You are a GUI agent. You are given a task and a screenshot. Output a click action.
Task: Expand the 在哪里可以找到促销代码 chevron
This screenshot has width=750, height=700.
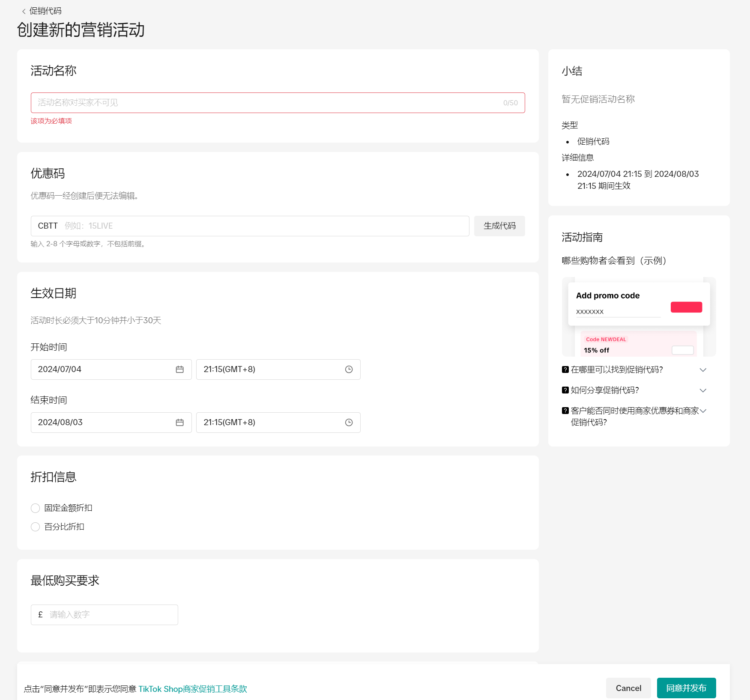tap(702, 370)
